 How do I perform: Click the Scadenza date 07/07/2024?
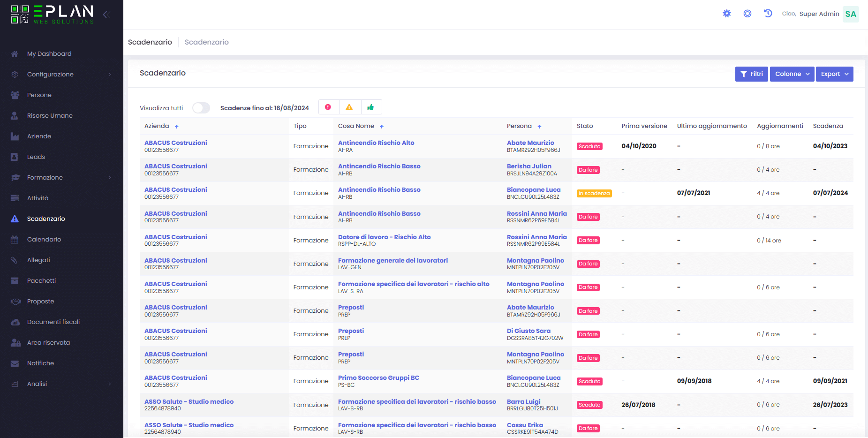pos(830,193)
